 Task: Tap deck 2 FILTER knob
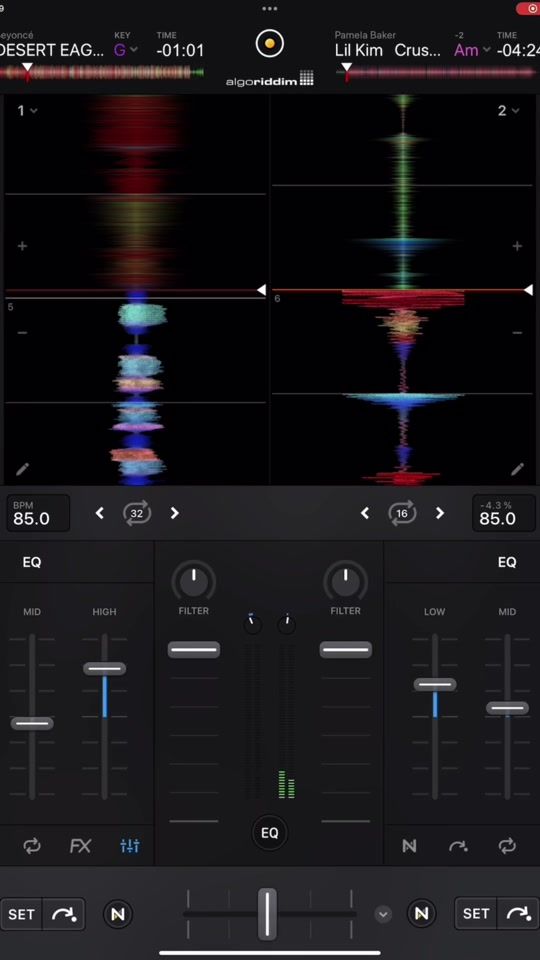point(345,580)
